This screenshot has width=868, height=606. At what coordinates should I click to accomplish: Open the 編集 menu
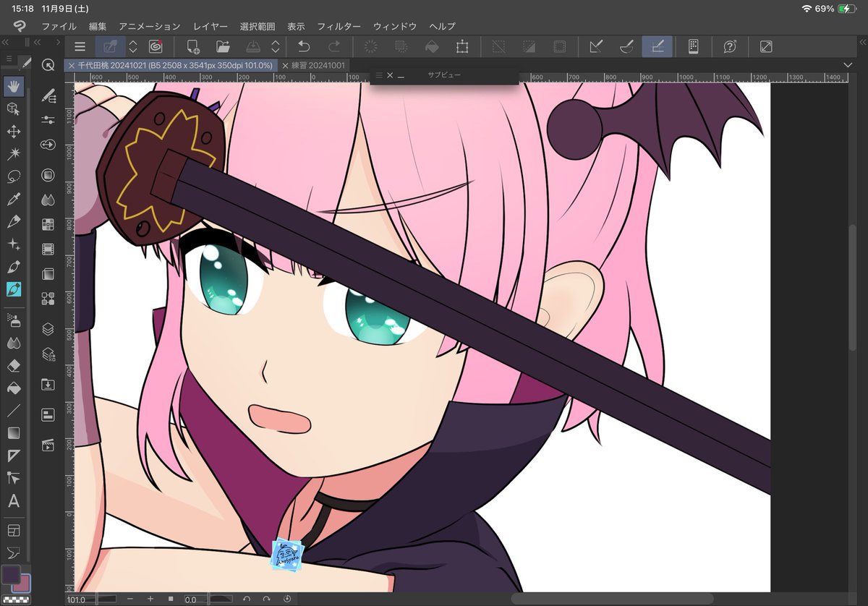tap(98, 26)
